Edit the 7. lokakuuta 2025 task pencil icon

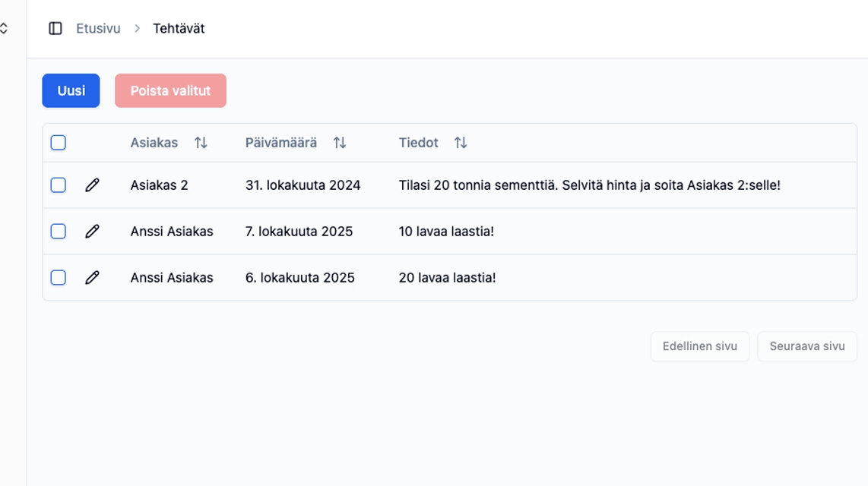point(92,232)
